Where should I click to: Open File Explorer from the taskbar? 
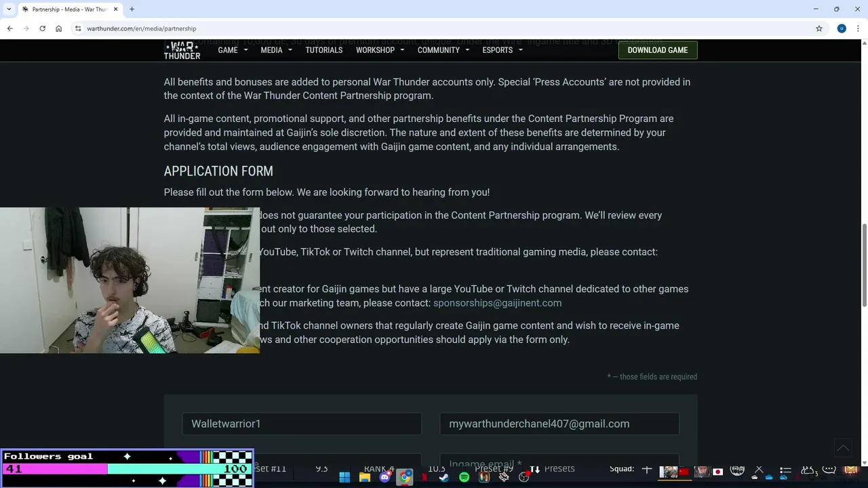tap(364, 477)
